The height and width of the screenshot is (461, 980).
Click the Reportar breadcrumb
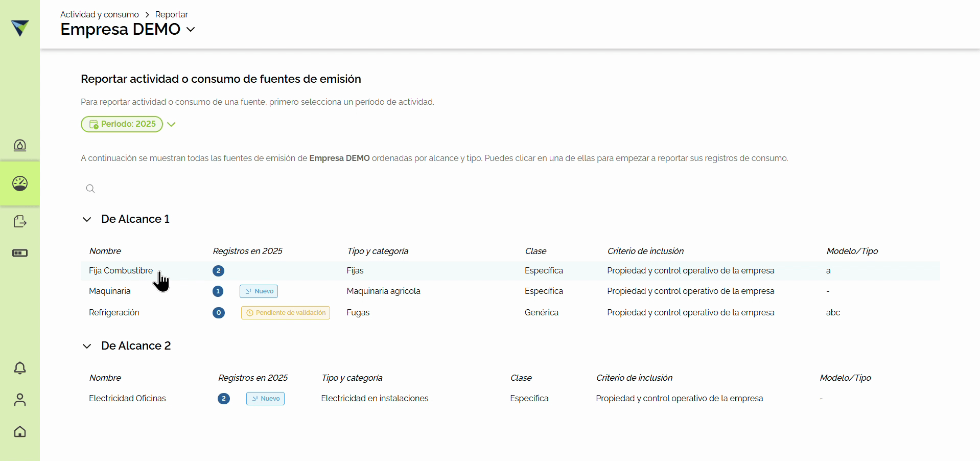tap(172, 14)
